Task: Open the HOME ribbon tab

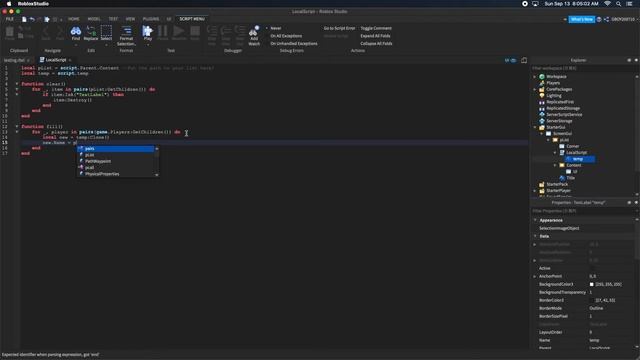Action: tap(73, 19)
